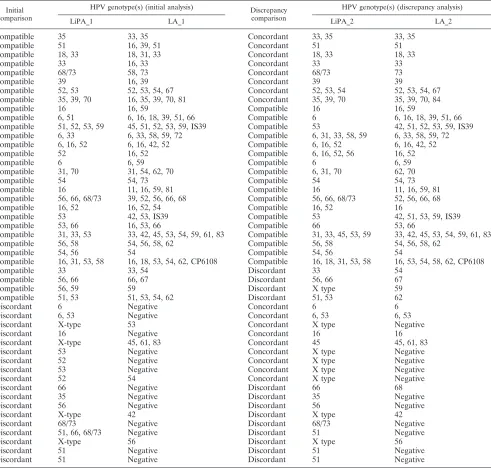
Task: Select the '51, 53, 54, 62' cell
Action: coord(150,298)
